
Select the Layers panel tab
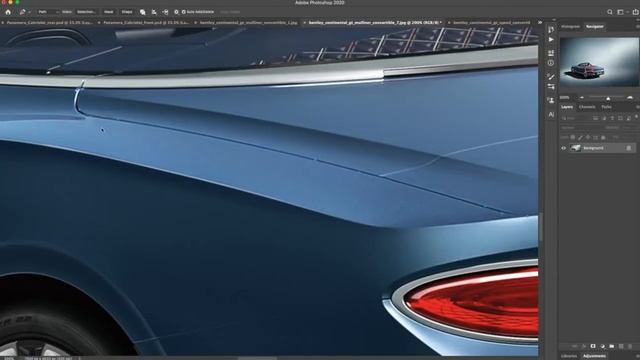[x=567, y=107]
